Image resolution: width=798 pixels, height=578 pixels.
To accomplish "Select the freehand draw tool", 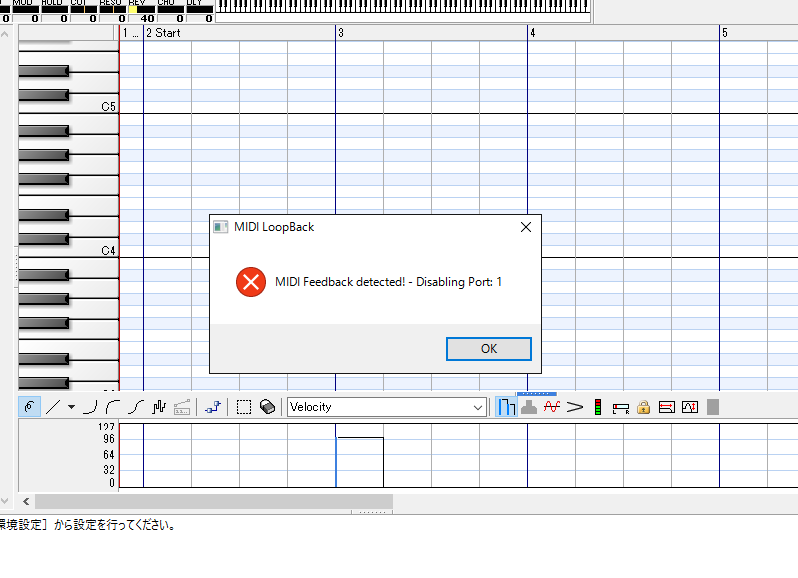I will point(29,407).
